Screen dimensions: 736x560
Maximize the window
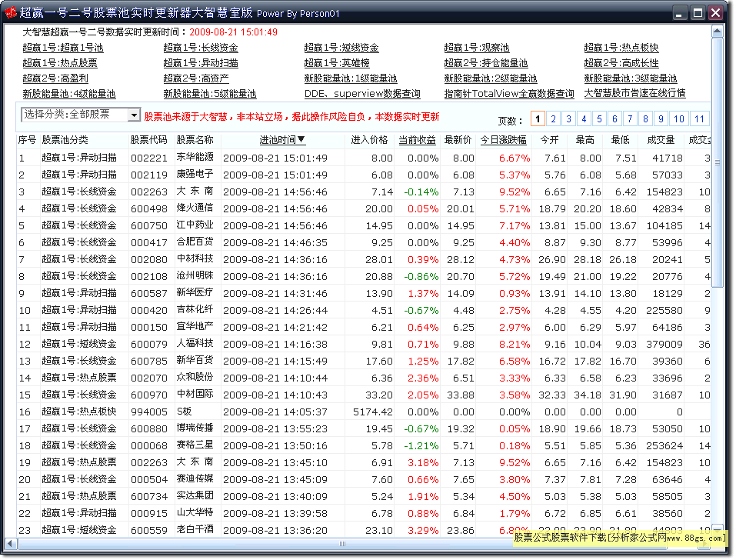pos(698,12)
